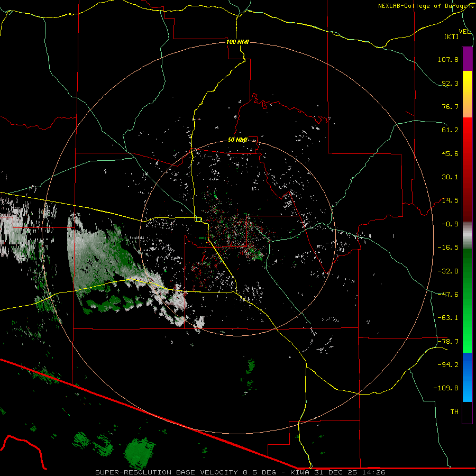
Task: Click the -16.5 velocity scale value
Action: [x=448, y=248]
